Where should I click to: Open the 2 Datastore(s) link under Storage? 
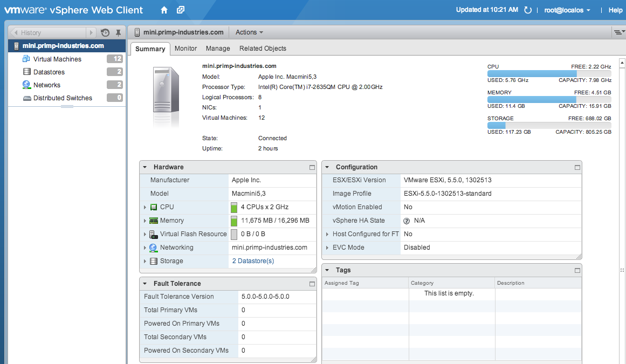point(252,260)
